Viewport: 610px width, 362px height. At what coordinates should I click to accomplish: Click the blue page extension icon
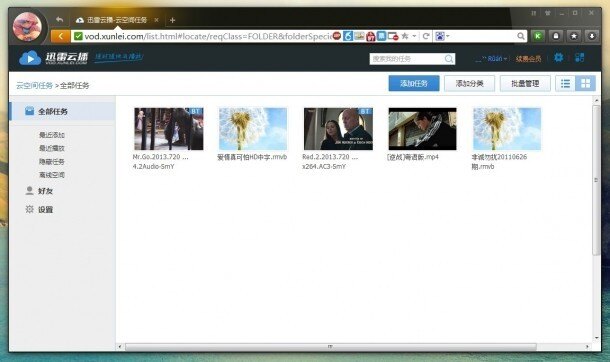pyautogui.click(x=382, y=36)
